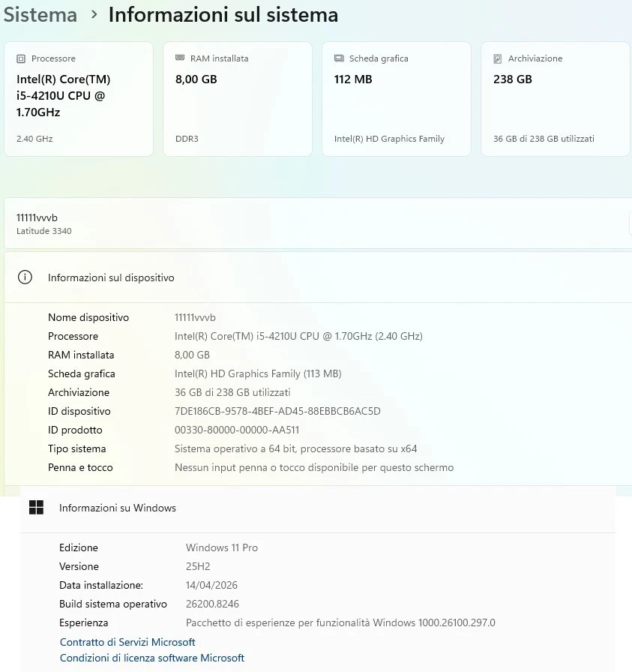Viewport: 632px width, 672px height.
Task: Click the display icon beside Scheda grafica card title
Action: (339, 58)
